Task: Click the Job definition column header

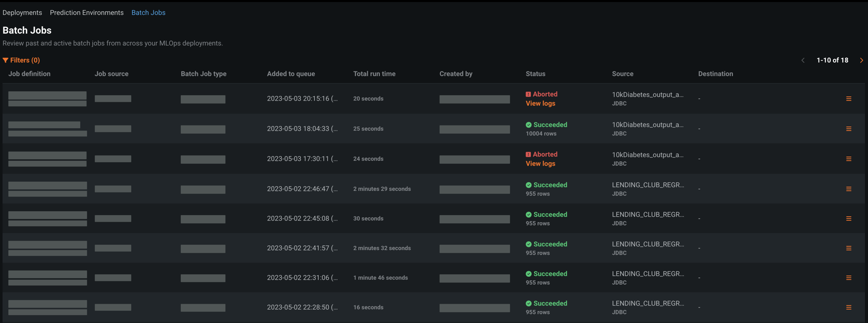Action: pyautogui.click(x=29, y=74)
